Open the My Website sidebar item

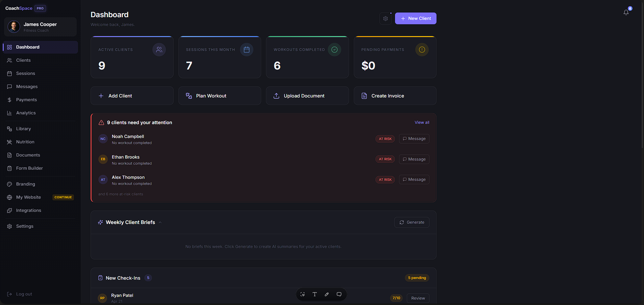pos(40,197)
